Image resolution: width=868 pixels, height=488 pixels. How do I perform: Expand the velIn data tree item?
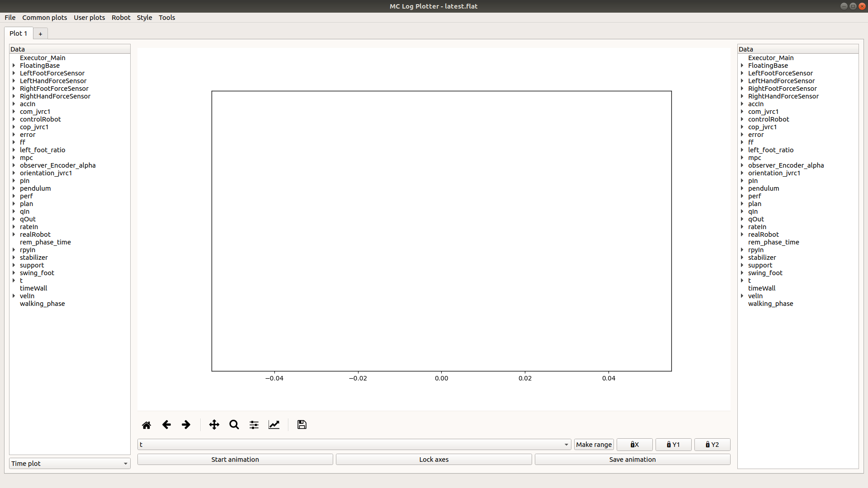13,296
